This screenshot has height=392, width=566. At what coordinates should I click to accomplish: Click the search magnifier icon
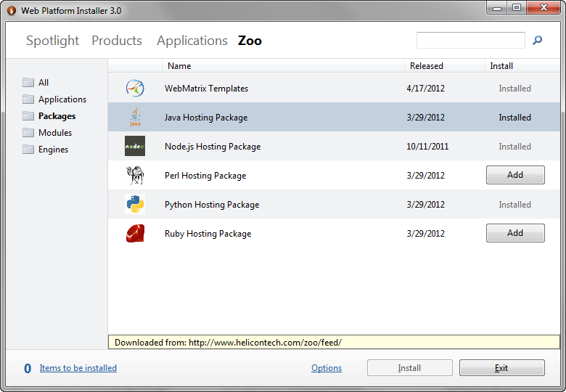coord(538,40)
